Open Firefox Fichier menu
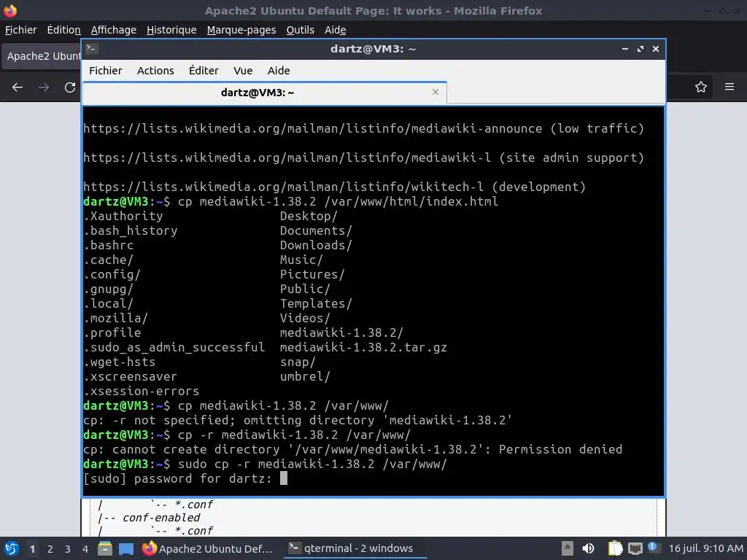 pos(20,30)
